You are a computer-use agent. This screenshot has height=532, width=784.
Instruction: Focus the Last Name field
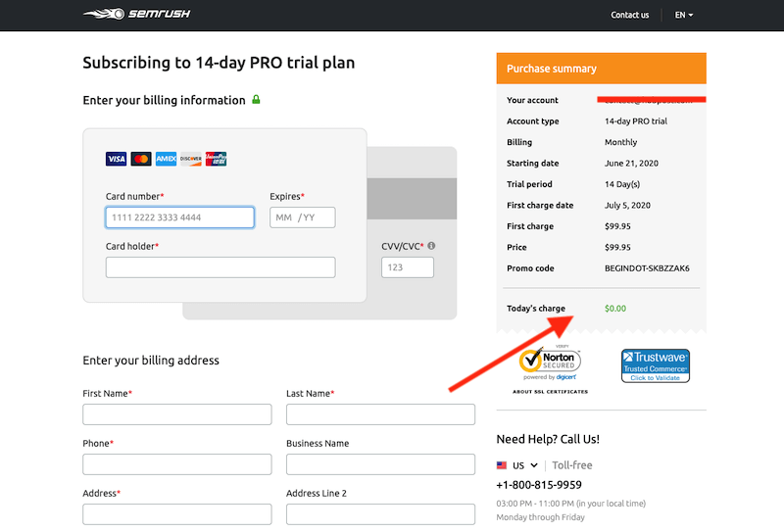(380, 414)
